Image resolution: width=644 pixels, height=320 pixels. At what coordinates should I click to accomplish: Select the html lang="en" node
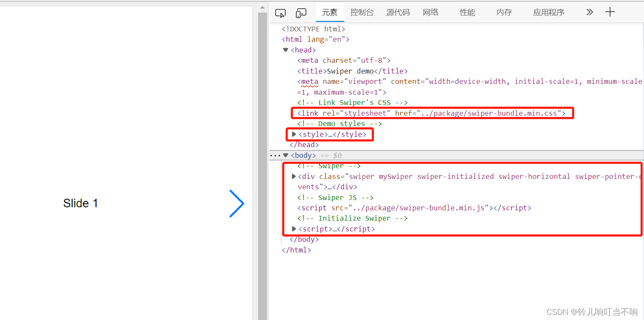point(316,39)
